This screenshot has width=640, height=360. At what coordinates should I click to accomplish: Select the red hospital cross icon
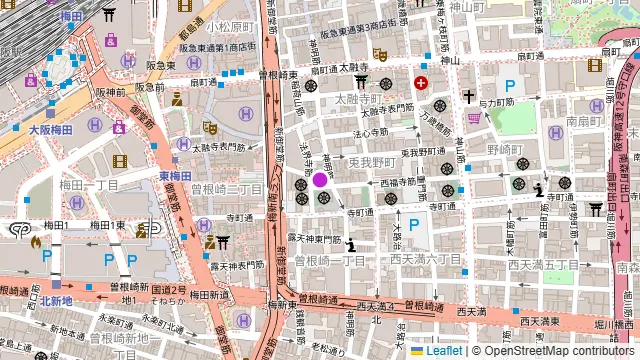(x=421, y=83)
